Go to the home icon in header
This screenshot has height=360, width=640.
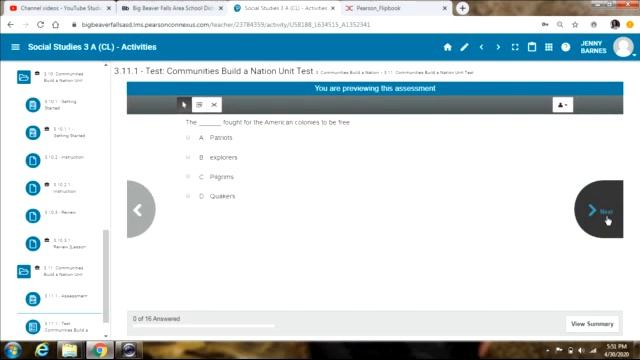tap(447, 47)
